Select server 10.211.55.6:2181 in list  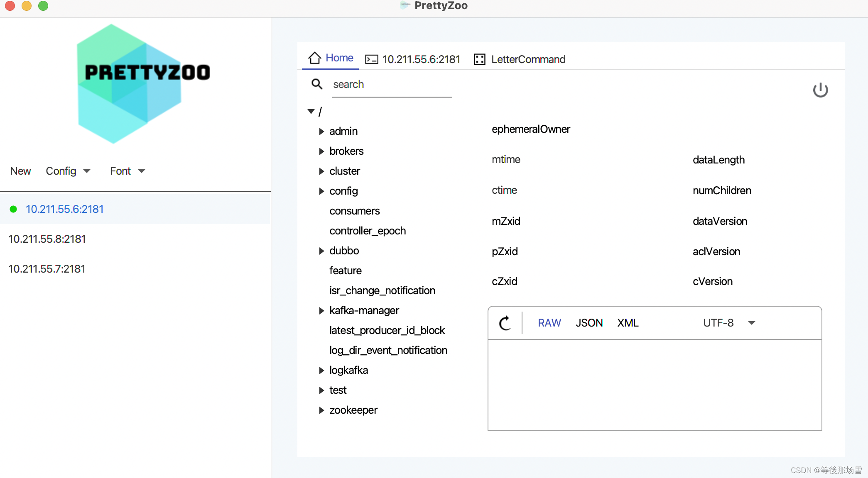click(x=135, y=209)
